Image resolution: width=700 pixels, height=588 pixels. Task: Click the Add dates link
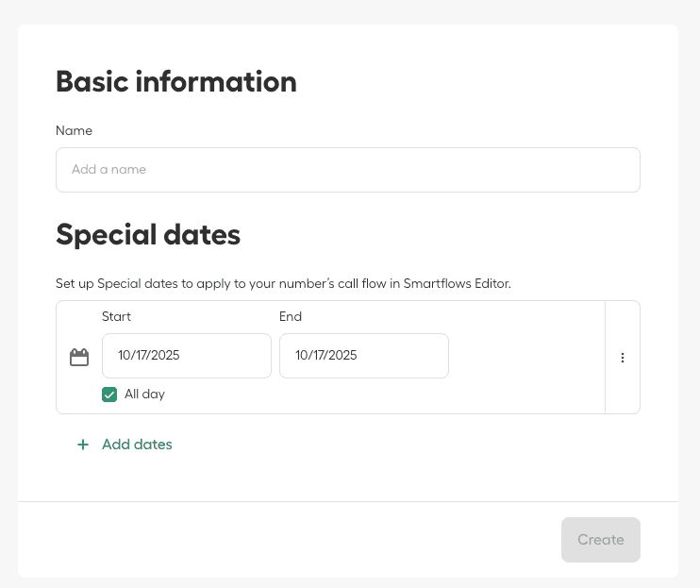(x=137, y=445)
